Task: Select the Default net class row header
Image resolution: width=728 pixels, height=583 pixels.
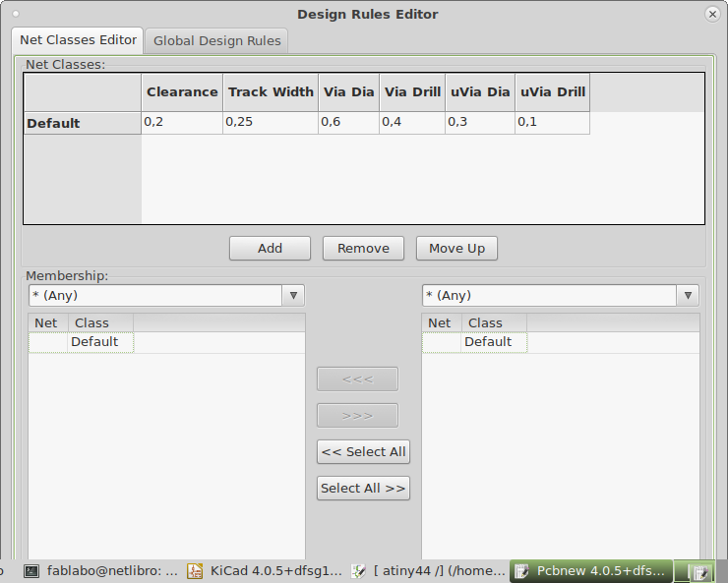Action: (83, 123)
